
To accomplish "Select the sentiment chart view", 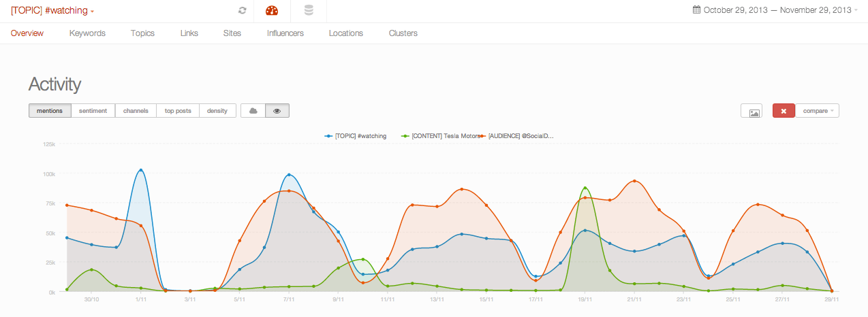I will click(x=93, y=111).
